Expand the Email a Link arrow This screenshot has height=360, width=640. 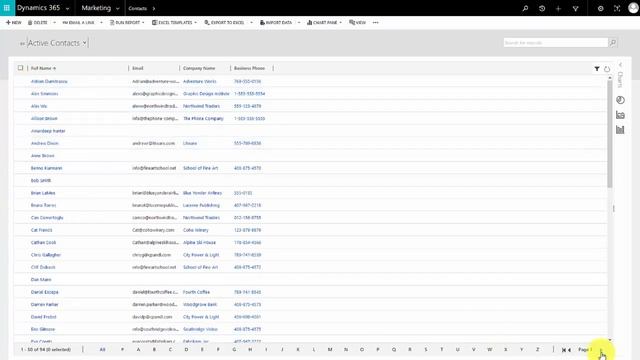tap(101, 22)
